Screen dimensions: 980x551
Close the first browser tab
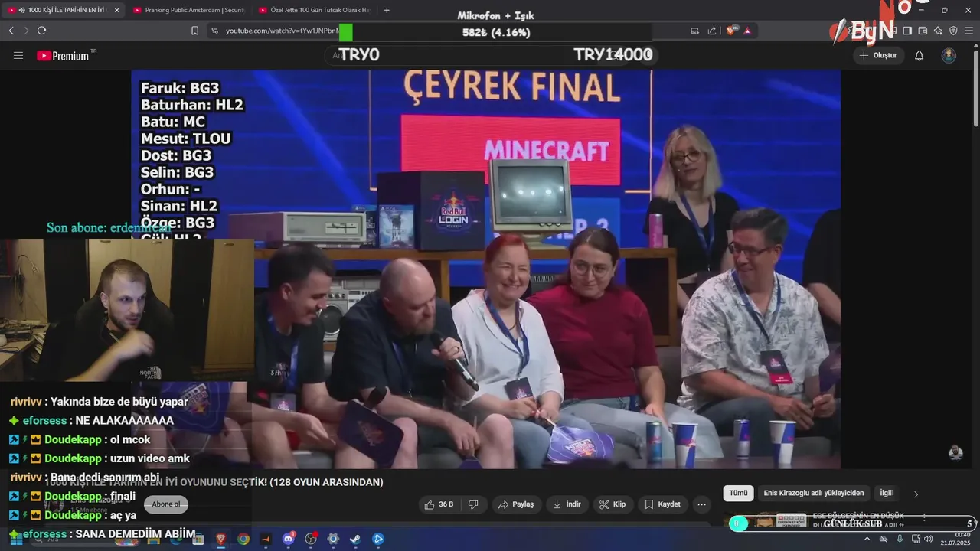[116, 10]
